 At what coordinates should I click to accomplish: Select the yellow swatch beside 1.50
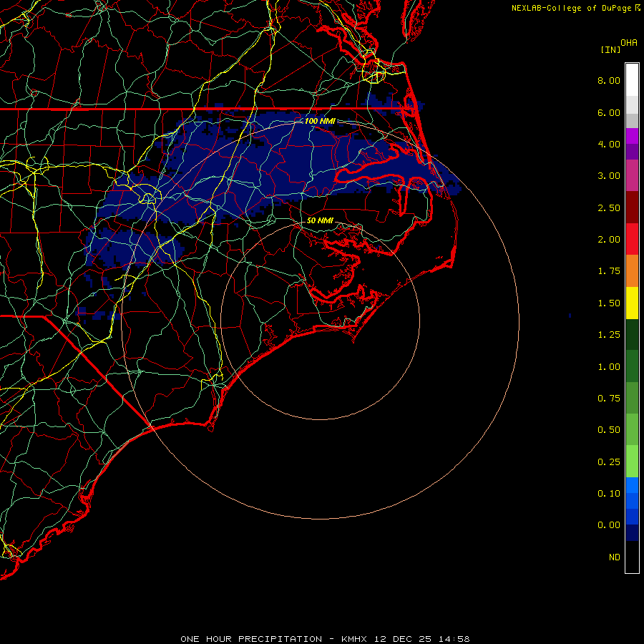[632, 303]
